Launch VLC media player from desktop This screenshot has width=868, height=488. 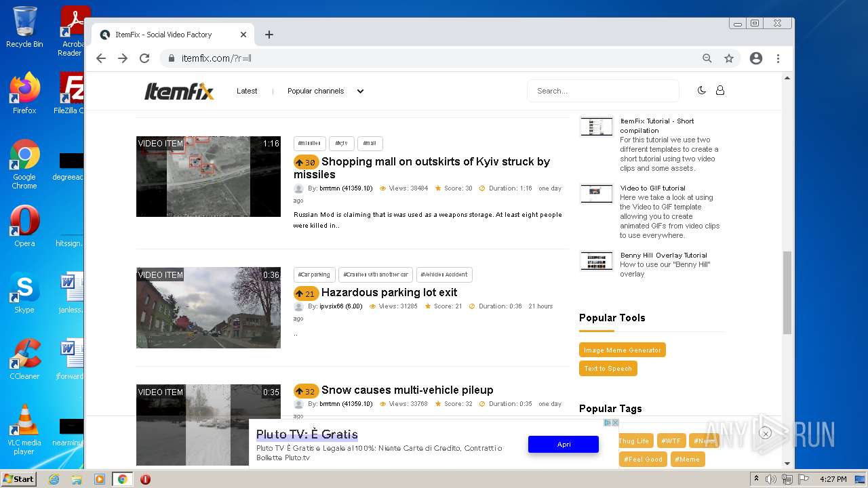pos(24,429)
